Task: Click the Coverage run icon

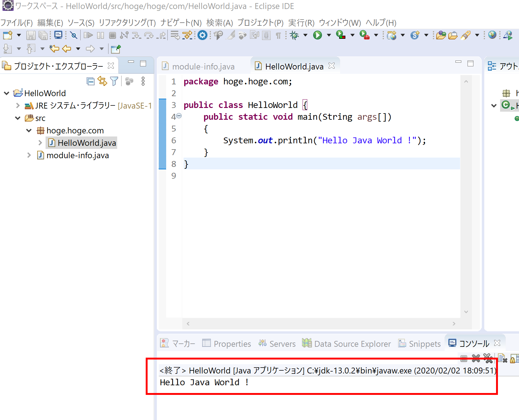Action: pyautogui.click(x=341, y=35)
